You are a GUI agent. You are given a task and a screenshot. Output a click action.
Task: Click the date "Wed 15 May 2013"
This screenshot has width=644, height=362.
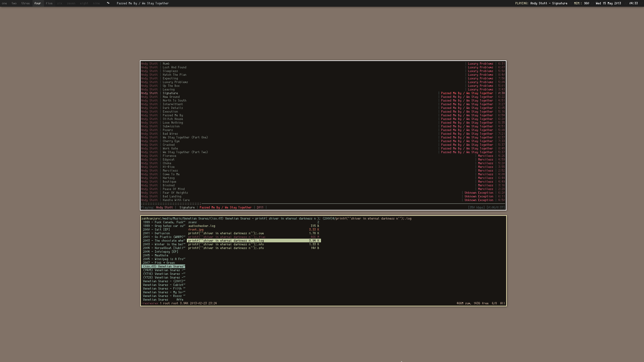(x=608, y=3)
